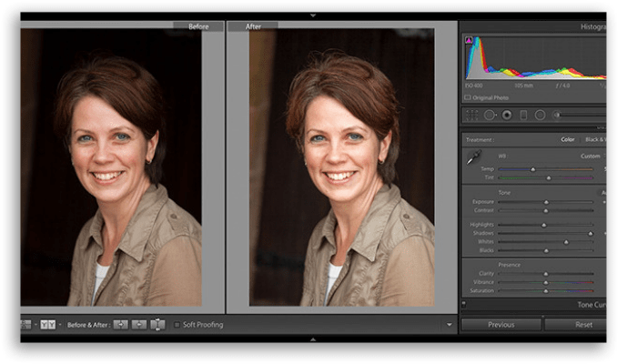The width and height of the screenshot is (637, 364).
Task: Click the Clarity slider handle
Action: 546,274
